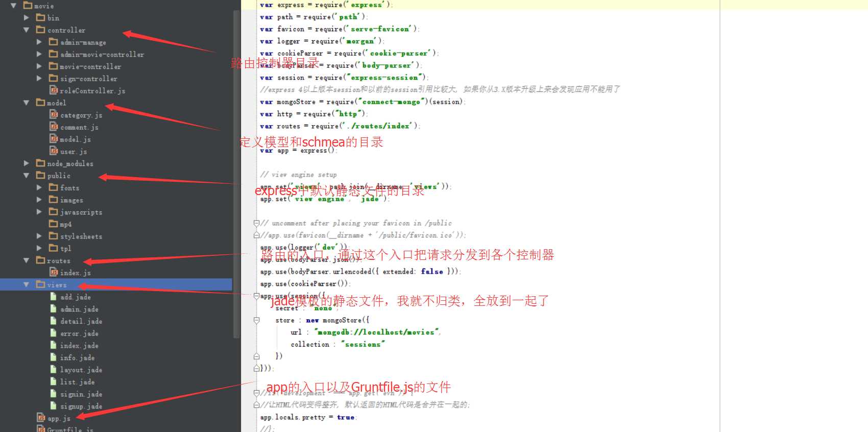
Task: Open info.jade in the views folder
Action: (x=77, y=358)
